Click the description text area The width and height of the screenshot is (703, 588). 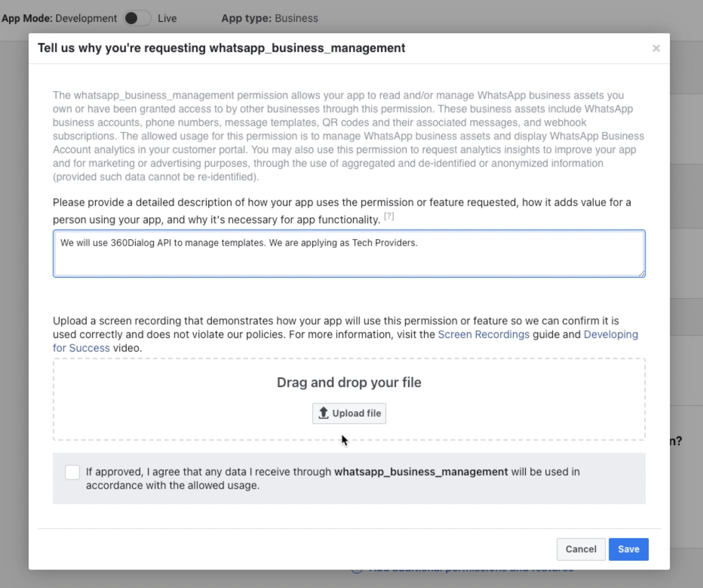click(349, 254)
